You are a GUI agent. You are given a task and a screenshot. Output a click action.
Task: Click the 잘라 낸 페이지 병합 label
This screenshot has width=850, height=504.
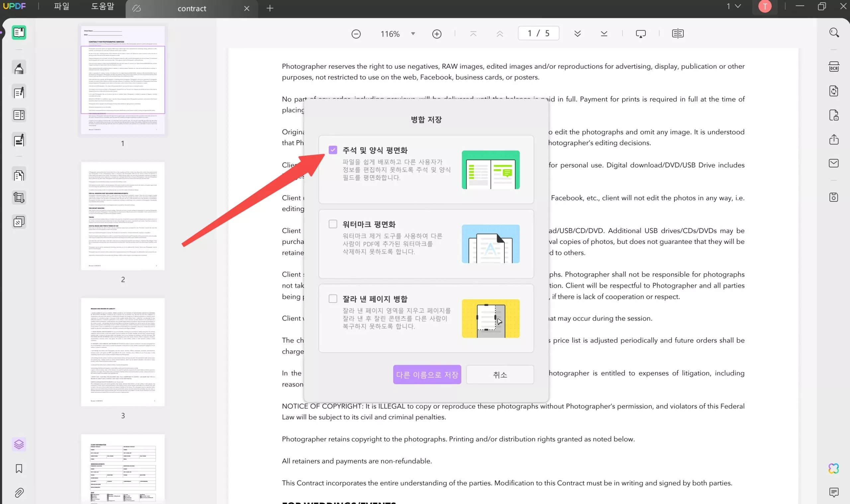[x=375, y=299]
